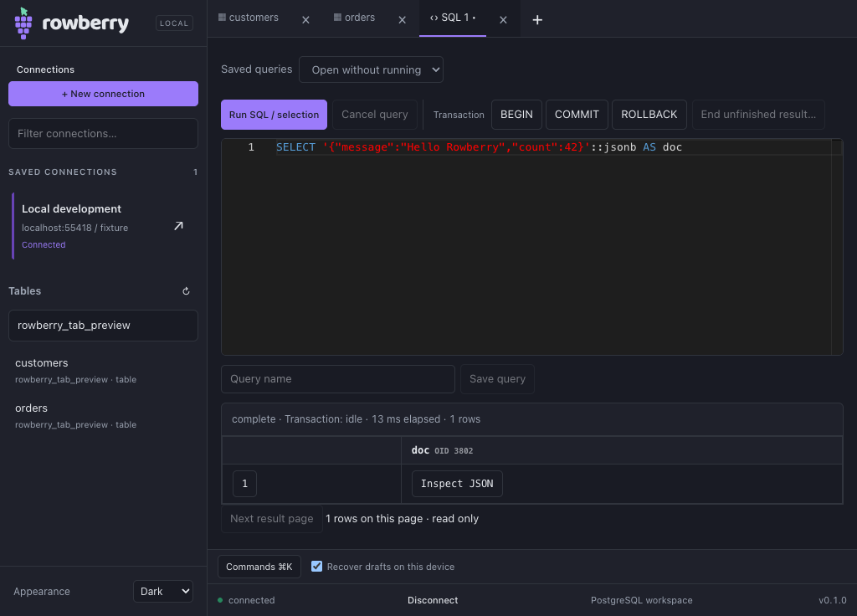Click the query status line text
The height and width of the screenshot is (616, 857).
point(356,419)
